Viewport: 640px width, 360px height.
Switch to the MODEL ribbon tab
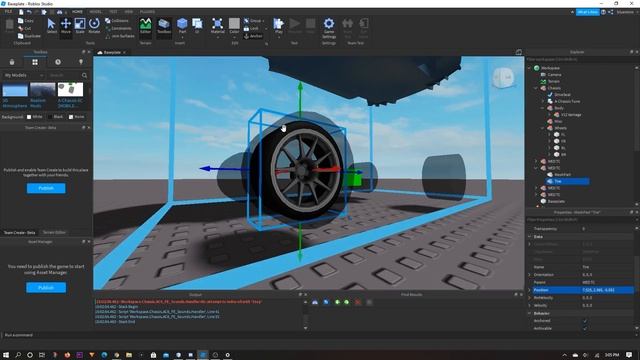[x=96, y=12]
